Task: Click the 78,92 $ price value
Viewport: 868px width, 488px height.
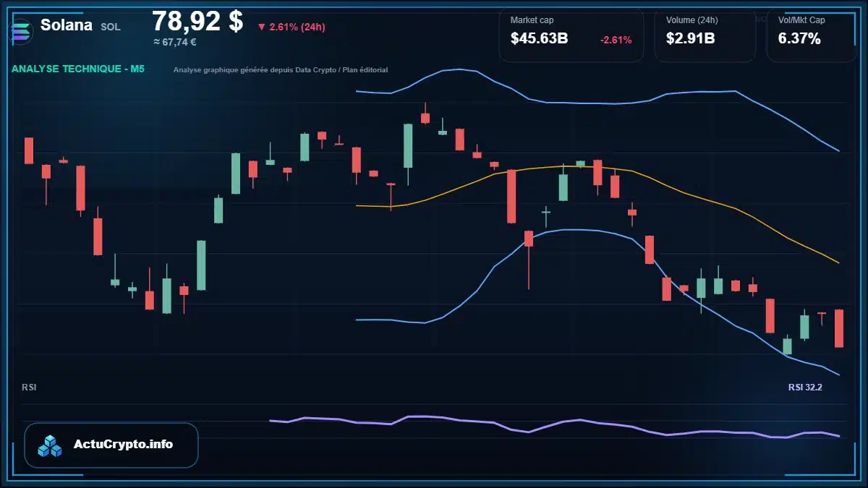Action: tap(197, 21)
